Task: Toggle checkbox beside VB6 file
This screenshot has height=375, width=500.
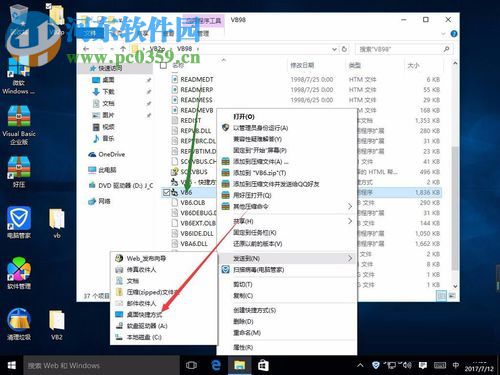Action: coord(166,192)
